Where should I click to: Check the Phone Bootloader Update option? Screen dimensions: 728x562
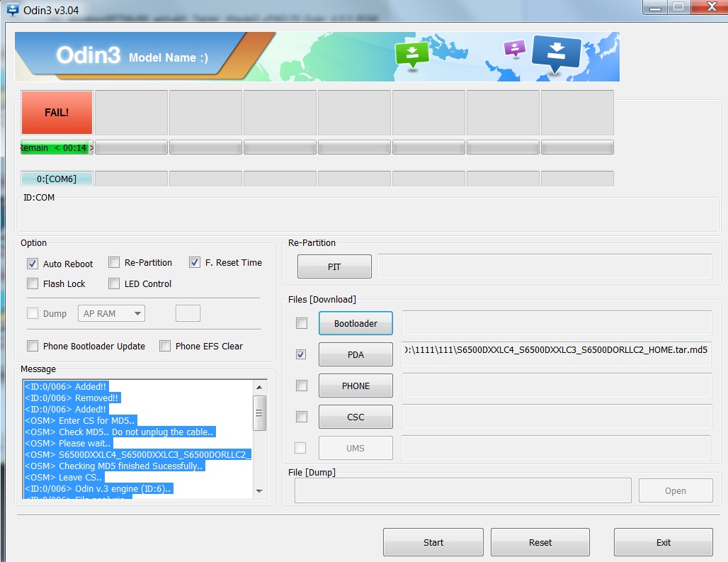coord(33,346)
